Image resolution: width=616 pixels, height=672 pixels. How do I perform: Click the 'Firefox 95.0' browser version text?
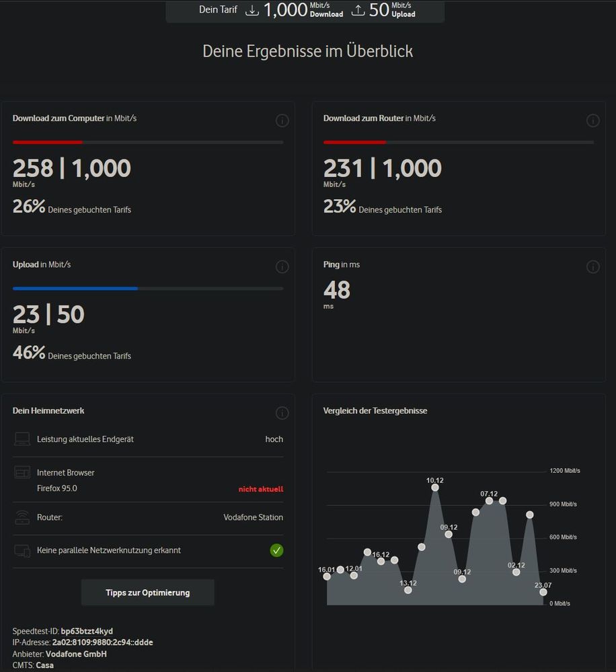pyautogui.click(x=57, y=488)
